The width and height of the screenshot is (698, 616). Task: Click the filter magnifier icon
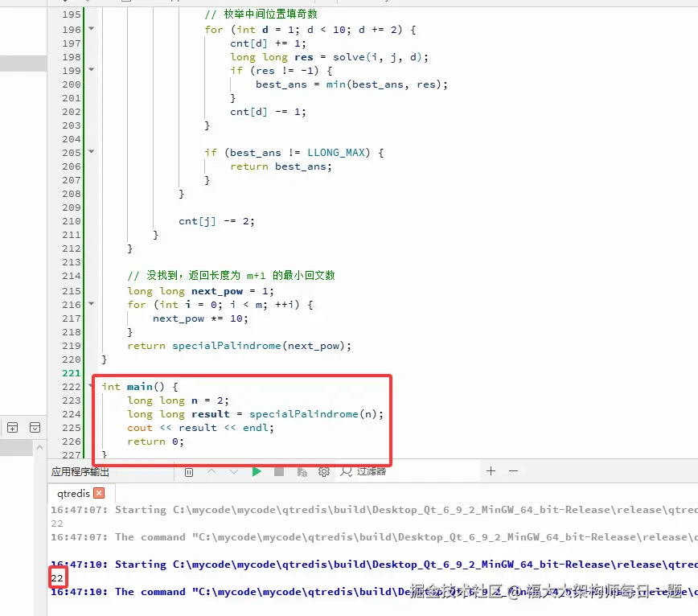tap(346, 472)
